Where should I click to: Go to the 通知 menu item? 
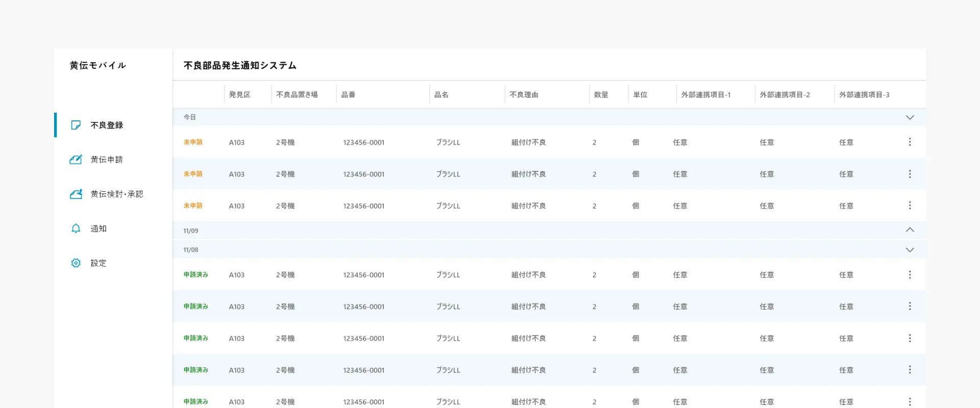tap(99, 228)
